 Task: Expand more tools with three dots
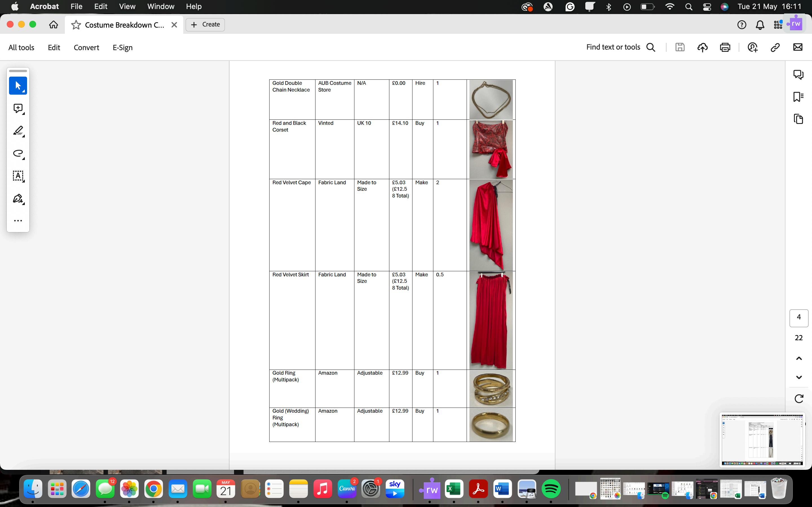pyautogui.click(x=18, y=221)
